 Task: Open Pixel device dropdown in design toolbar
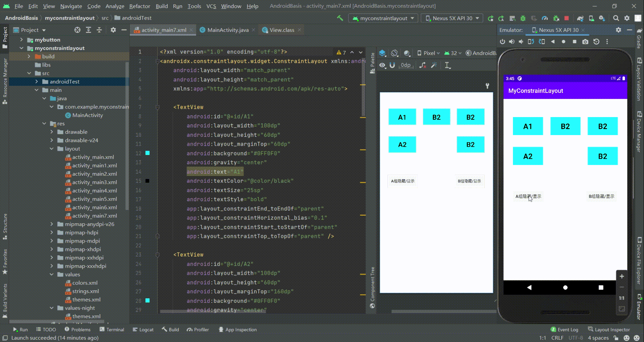click(428, 53)
